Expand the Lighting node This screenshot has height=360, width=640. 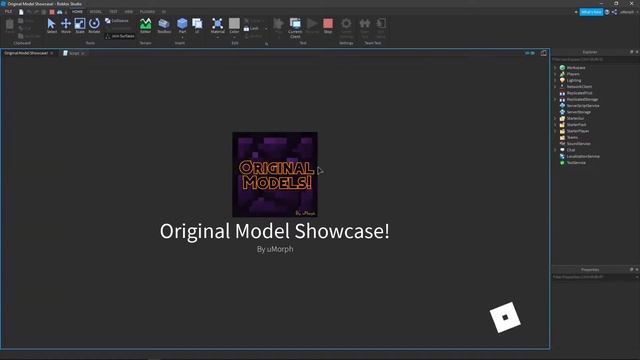[555, 80]
